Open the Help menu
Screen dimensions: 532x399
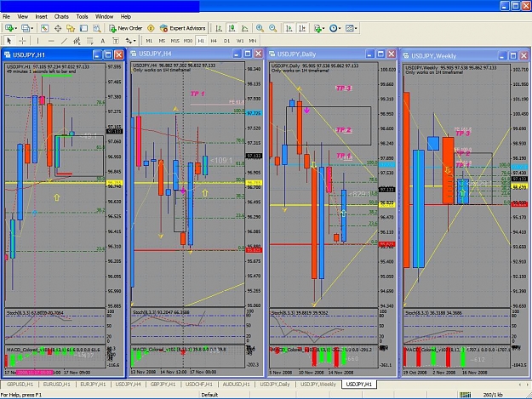125,17
